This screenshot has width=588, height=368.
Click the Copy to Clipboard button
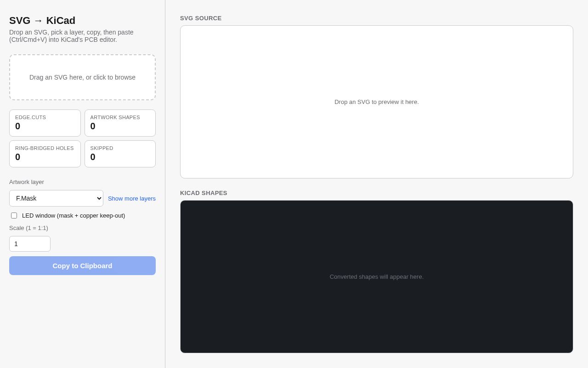[82, 265]
